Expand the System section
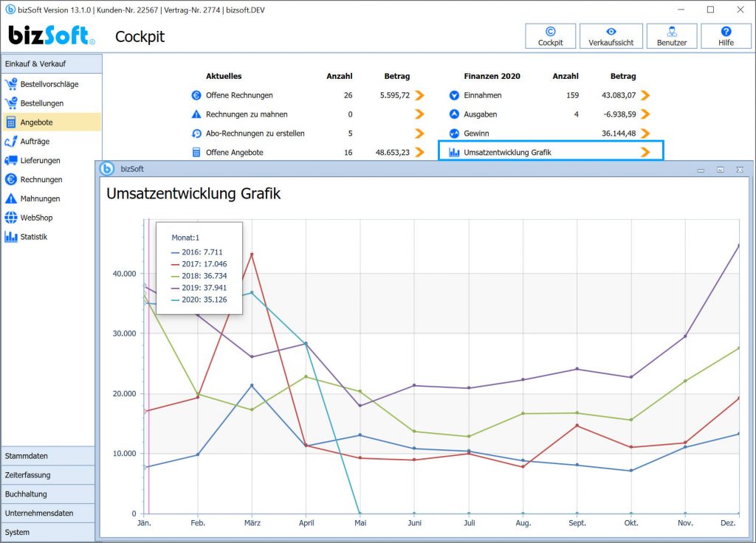 click(48, 533)
